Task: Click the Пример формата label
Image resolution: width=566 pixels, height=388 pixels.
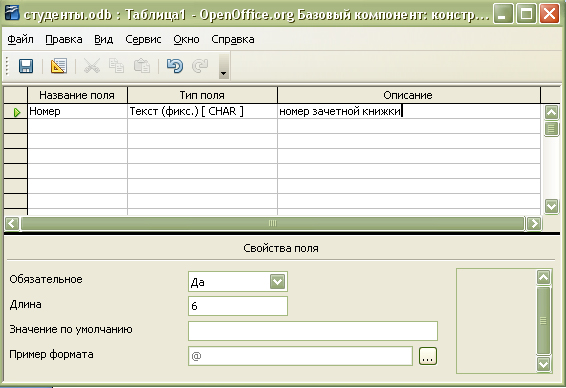Action: 51,354
